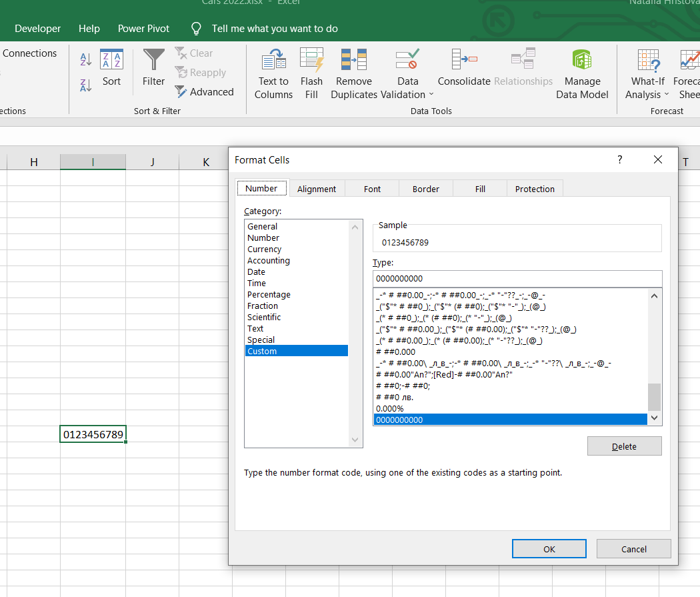Click the Format Cells help question mark
The height and width of the screenshot is (597, 700).
click(619, 159)
